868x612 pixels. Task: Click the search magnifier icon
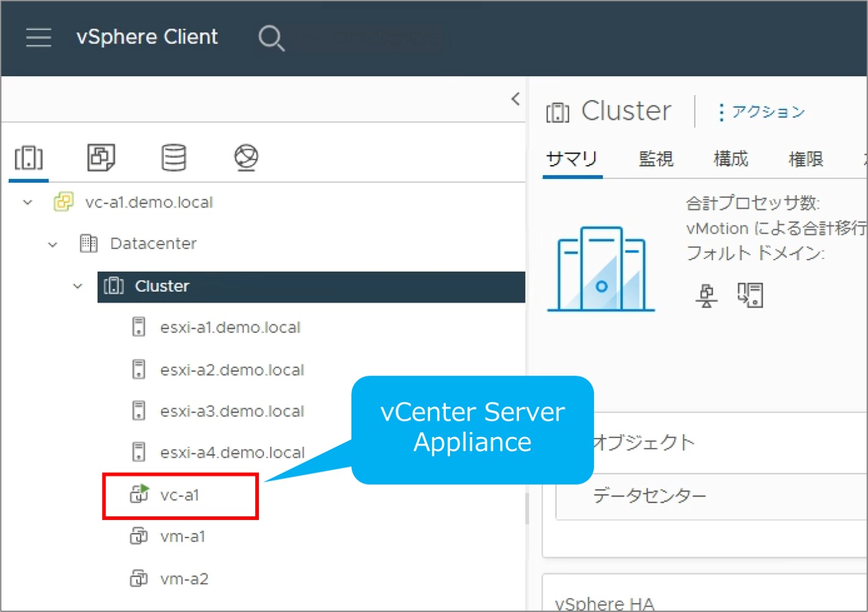coord(270,38)
